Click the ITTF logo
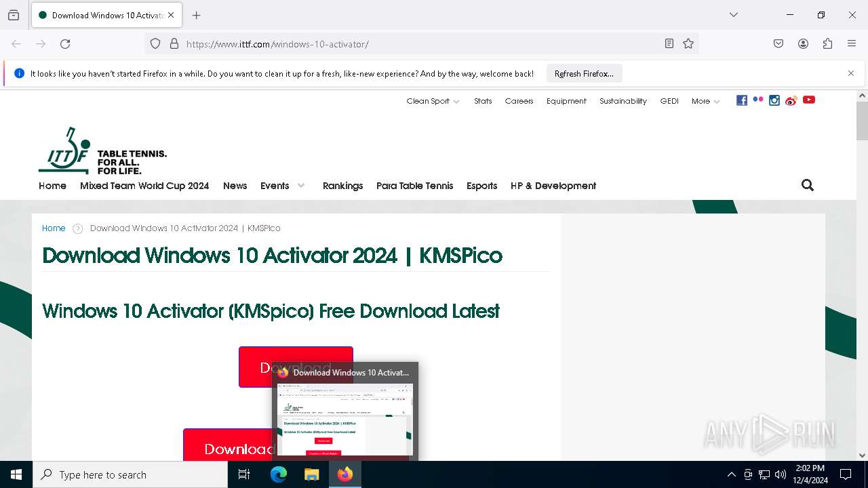 pos(102,150)
